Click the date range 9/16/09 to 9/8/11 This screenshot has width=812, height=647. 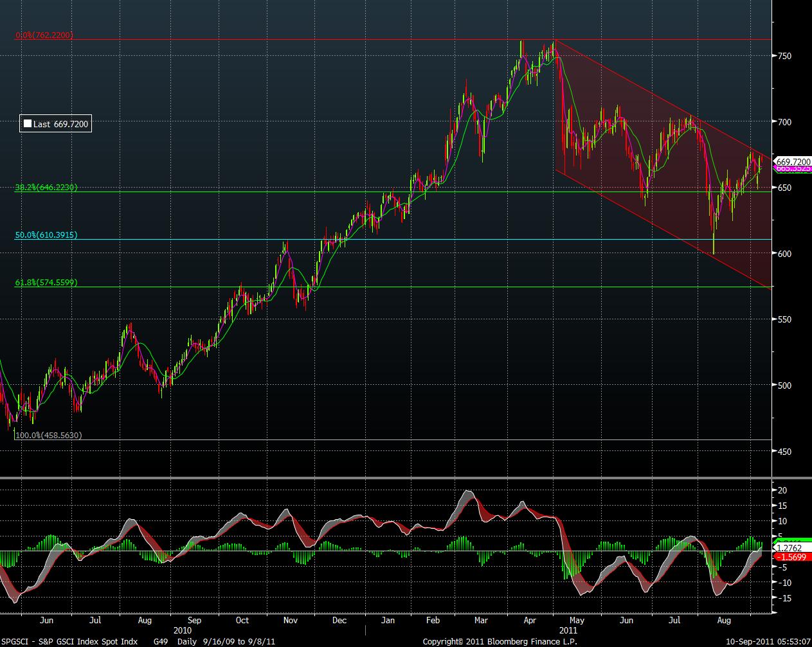231,641
